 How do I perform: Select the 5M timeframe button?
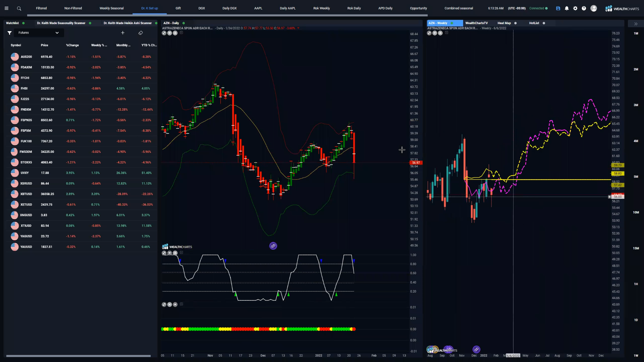click(x=636, y=177)
